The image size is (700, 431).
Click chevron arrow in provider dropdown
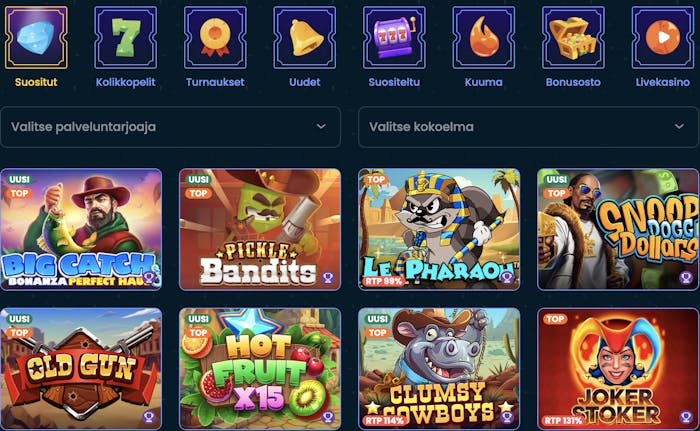pyautogui.click(x=321, y=127)
